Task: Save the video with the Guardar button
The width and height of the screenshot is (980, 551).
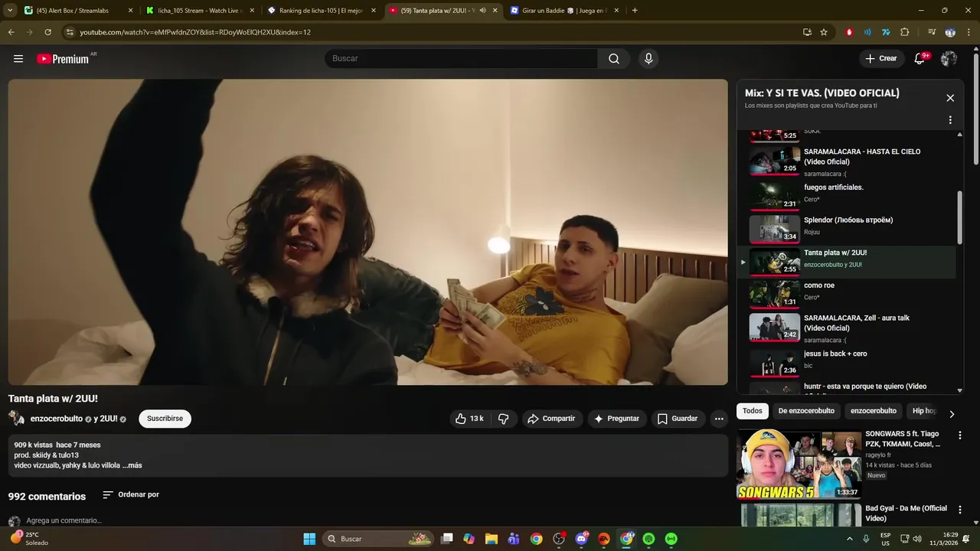Action: pos(678,419)
